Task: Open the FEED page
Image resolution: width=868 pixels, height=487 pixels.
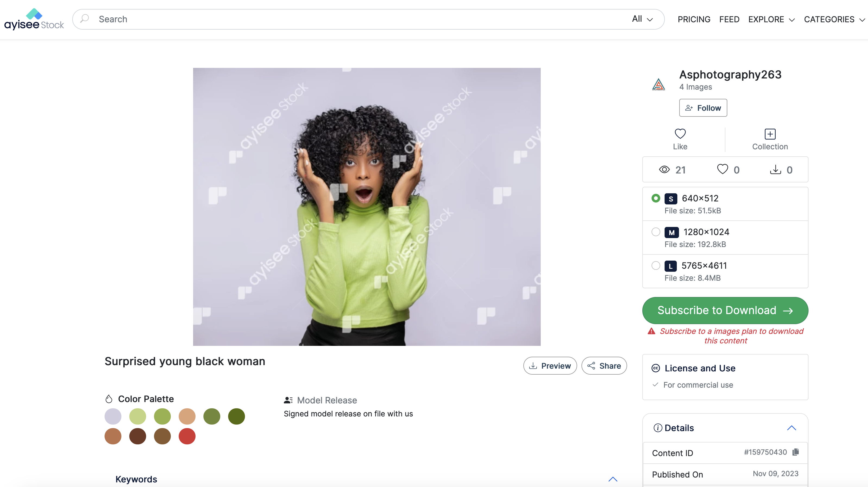Action: point(729,20)
